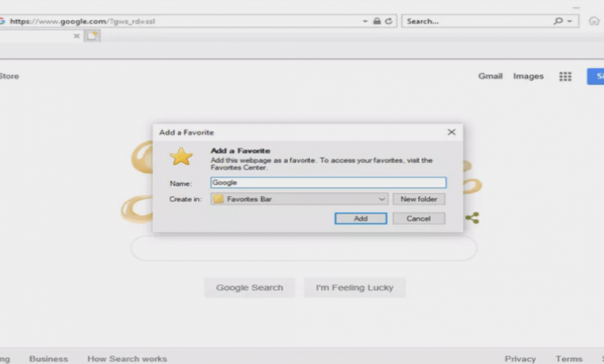Click the security lock icon
Screen dimensions: 604x364
[x=377, y=21]
